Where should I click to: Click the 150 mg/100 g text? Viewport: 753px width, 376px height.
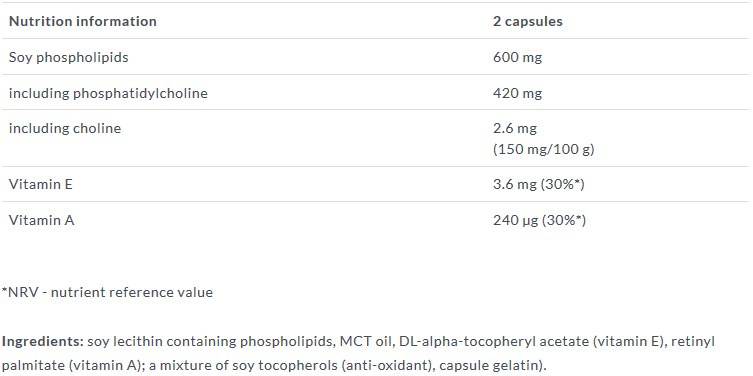pyautogui.click(x=544, y=149)
